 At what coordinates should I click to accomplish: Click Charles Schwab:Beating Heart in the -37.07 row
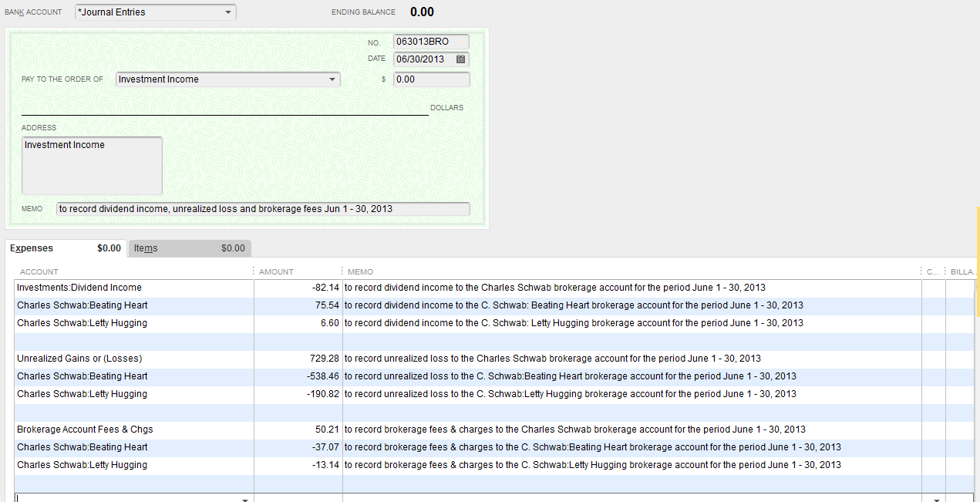pyautogui.click(x=83, y=447)
